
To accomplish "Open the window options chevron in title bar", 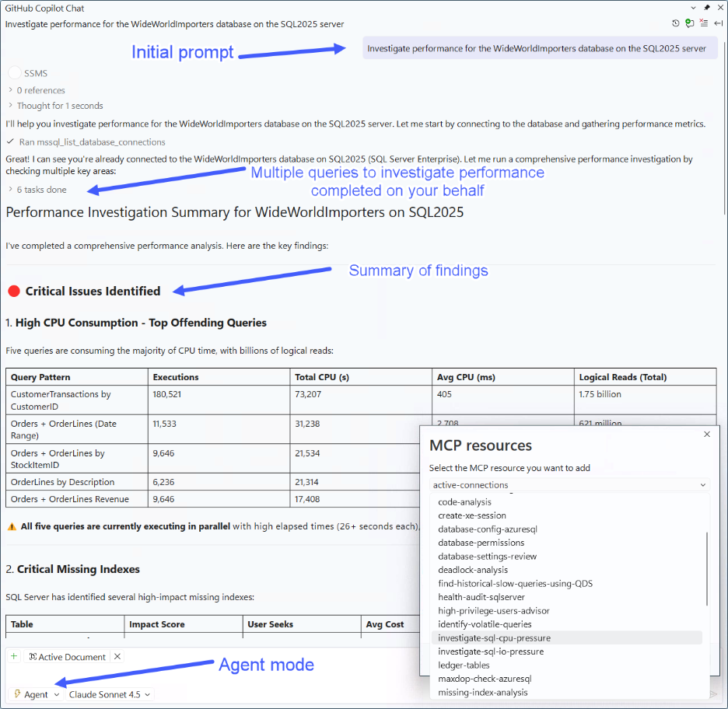I will point(693,8).
